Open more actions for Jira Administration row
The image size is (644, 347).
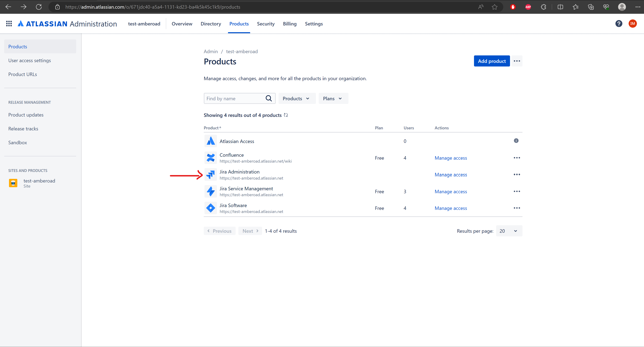[517, 175]
